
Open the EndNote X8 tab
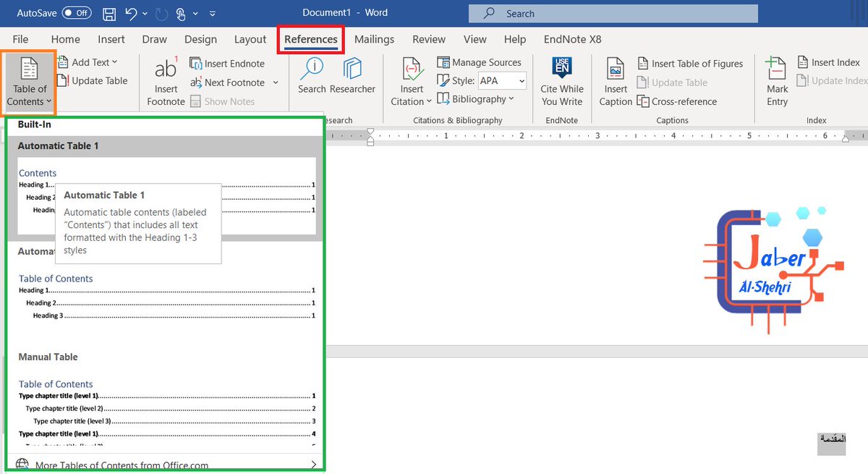click(572, 39)
